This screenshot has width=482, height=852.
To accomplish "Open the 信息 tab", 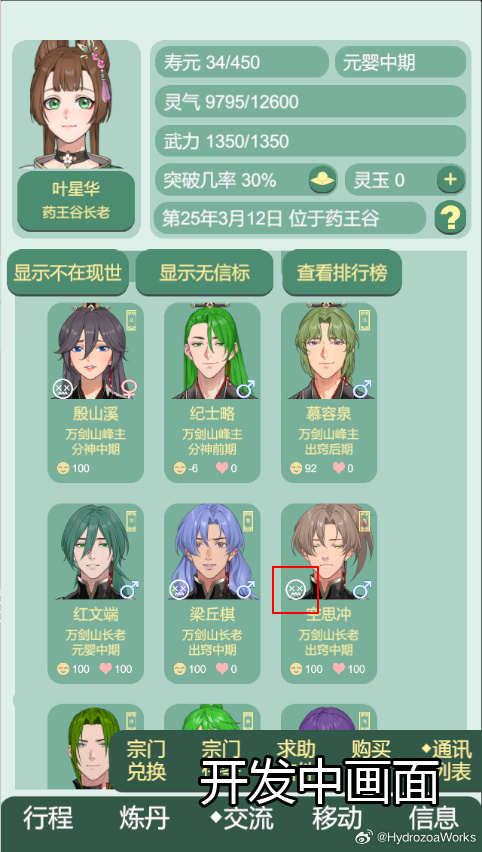I will 434,818.
